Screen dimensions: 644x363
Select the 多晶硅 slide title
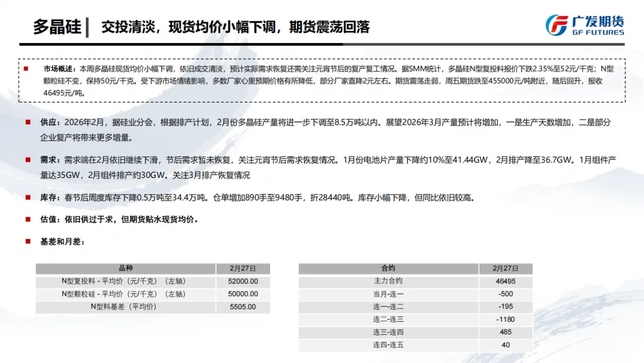point(57,27)
